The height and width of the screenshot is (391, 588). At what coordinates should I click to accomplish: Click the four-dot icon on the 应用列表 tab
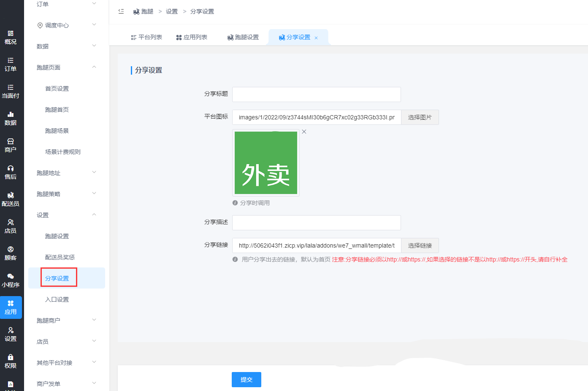[x=179, y=38]
